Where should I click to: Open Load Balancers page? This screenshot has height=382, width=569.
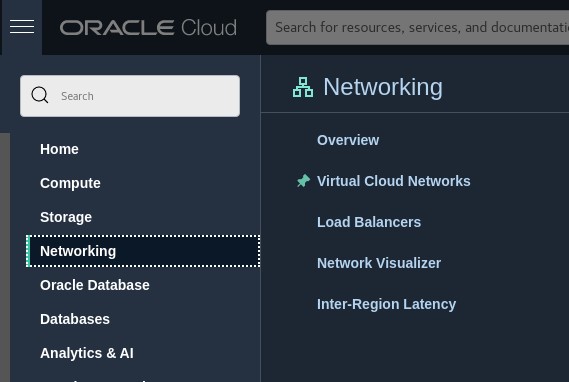369,222
